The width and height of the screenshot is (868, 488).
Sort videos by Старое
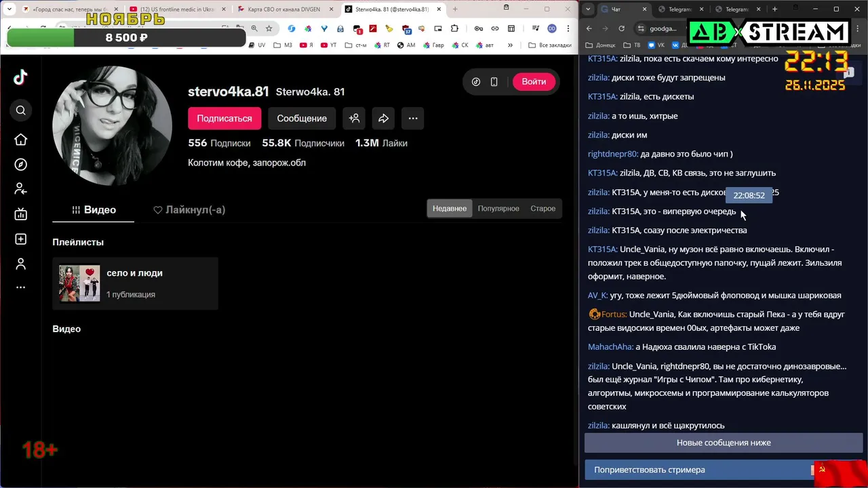(x=542, y=208)
